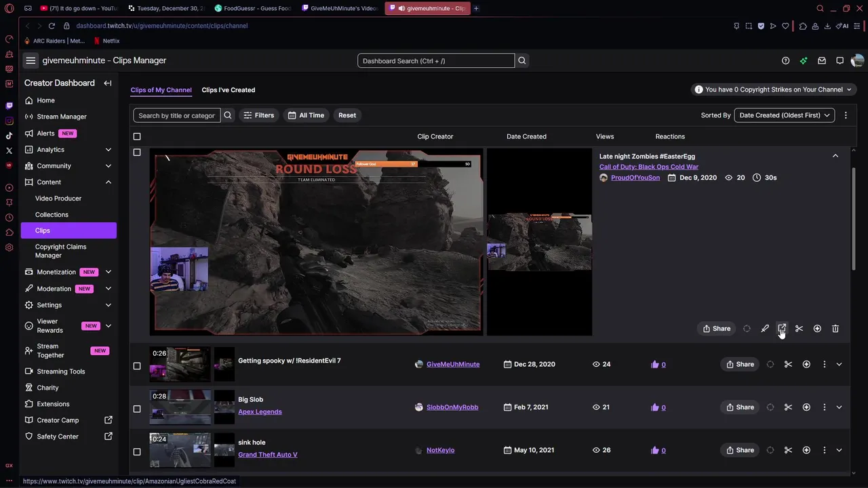The width and height of the screenshot is (868, 488).
Task: Open Collections under Content
Action: 52,214
